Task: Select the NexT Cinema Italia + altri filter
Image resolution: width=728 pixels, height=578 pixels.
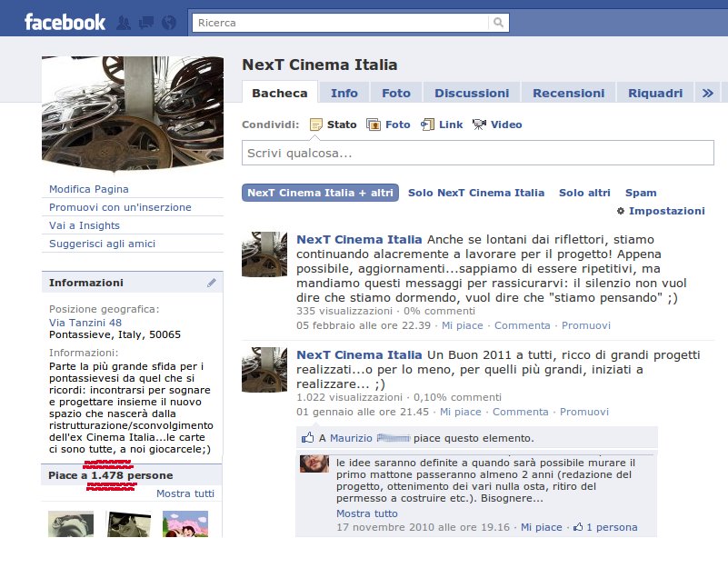Action: click(x=320, y=193)
